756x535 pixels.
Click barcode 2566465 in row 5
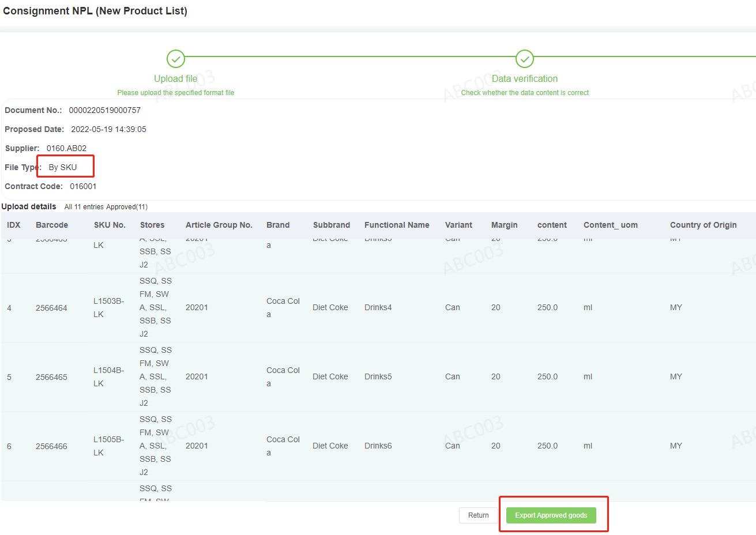point(51,377)
